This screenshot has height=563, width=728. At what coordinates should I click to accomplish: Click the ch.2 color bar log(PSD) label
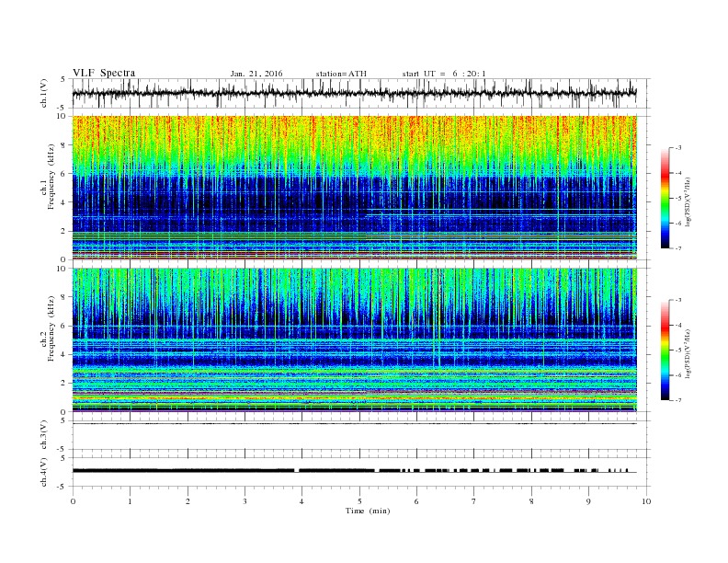point(688,354)
